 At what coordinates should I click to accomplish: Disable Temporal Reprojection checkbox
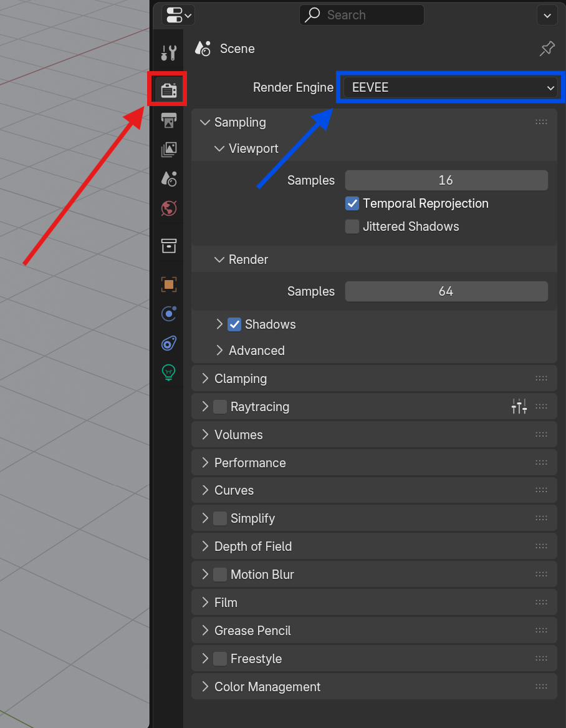(352, 203)
